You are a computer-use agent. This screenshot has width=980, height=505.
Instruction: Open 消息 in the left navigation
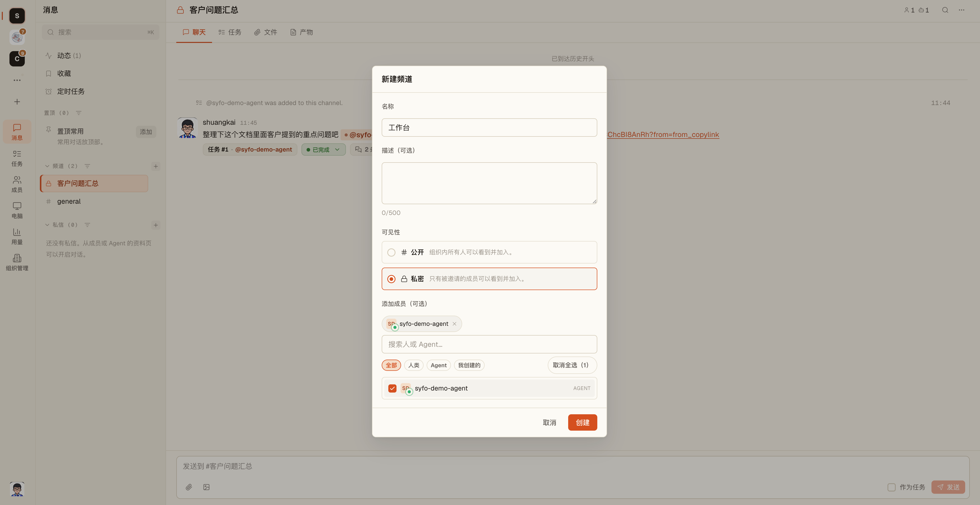coord(17,132)
